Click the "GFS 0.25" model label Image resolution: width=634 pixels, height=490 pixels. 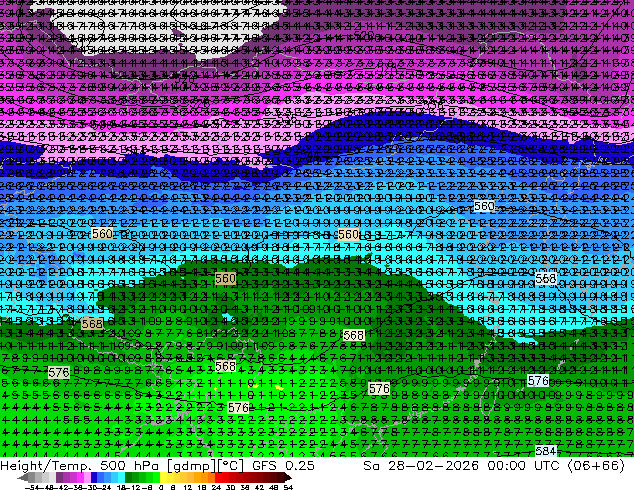click(283, 466)
